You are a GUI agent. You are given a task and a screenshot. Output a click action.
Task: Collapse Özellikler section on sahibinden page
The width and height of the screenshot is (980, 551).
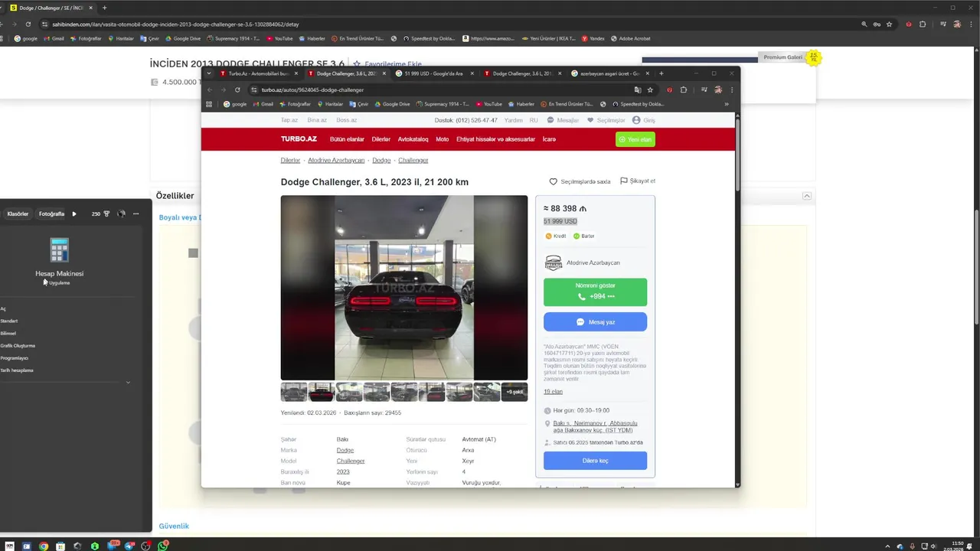click(806, 196)
